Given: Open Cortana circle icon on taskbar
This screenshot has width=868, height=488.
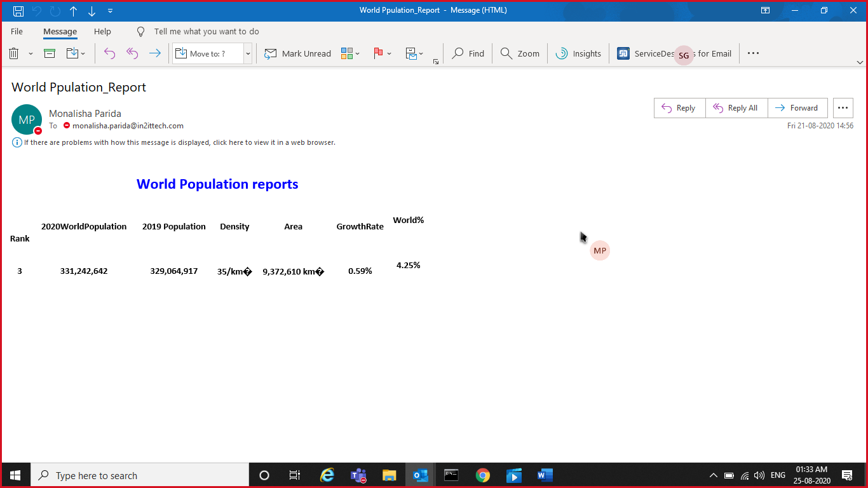Looking at the screenshot, I should (264, 475).
